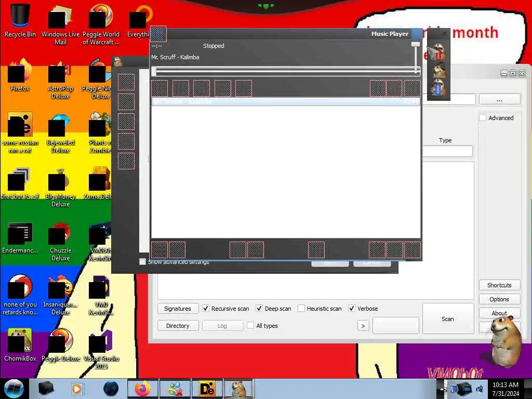Select the Endermanc... desktop icon
This screenshot has width=532, height=399.
(20, 237)
